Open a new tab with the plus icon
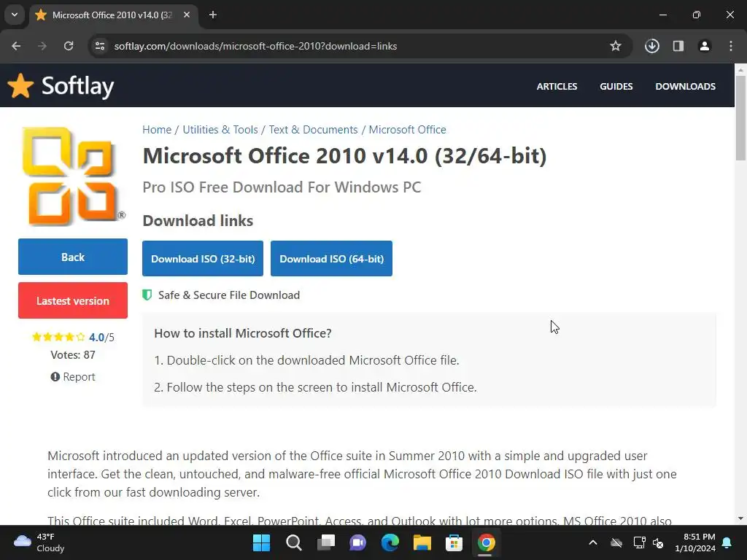This screenshot has width=747, height=560. tap(213, 15)
